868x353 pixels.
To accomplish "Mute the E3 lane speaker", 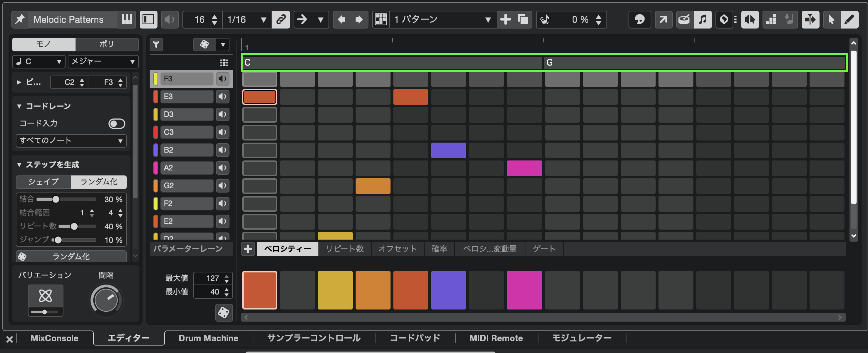I will point(223,97).
